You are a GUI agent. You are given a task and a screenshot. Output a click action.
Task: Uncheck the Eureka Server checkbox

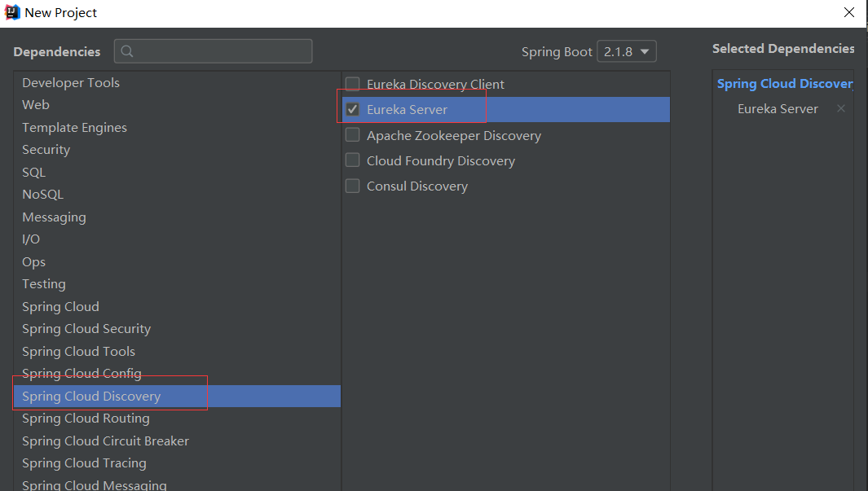pyautogui.click(x=352, y=109)
